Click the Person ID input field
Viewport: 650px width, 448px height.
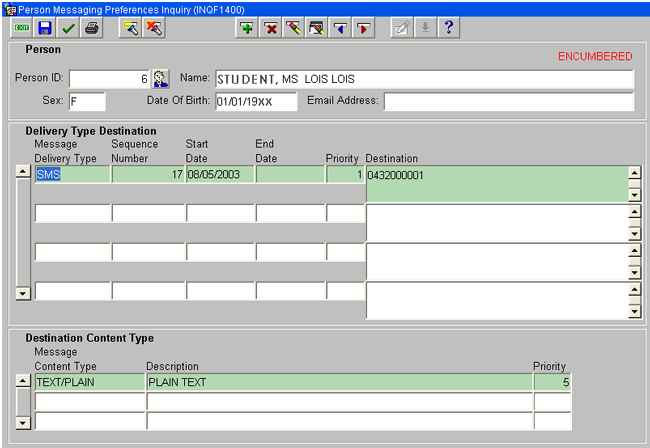point(108,79)
